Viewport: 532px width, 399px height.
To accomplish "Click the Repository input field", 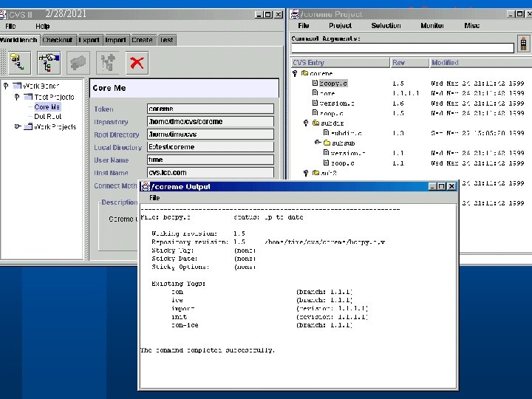I will tap(211, 121).
